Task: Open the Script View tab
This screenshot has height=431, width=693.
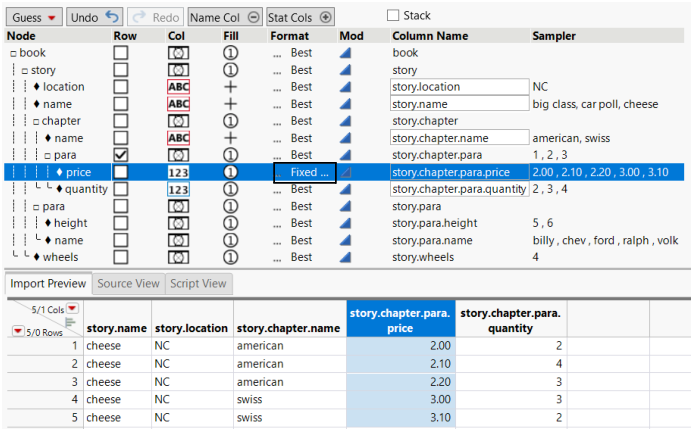Action: point(199,283)
